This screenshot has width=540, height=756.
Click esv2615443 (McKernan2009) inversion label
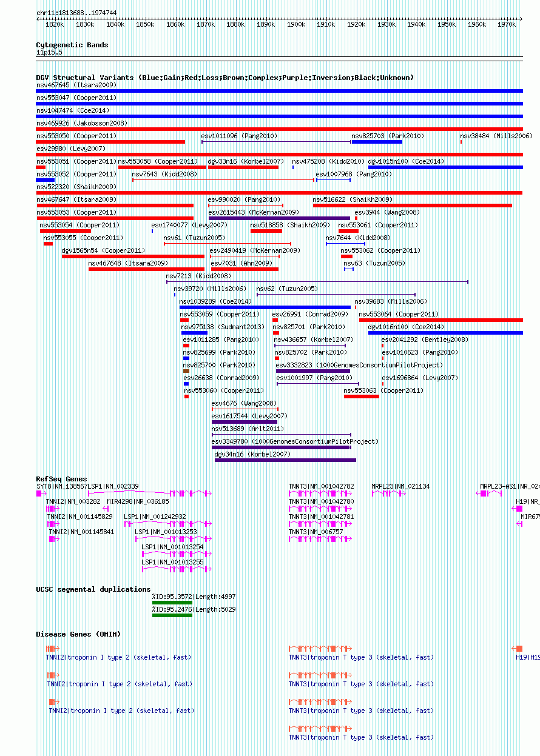[x=254, y=212]
